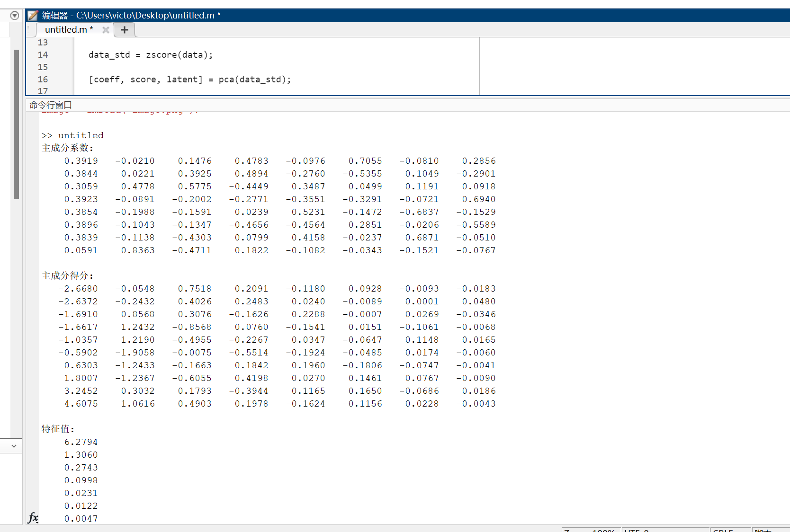Click score value -2.6680
Screen dimensions: 790x532
[x=78, y=289]
